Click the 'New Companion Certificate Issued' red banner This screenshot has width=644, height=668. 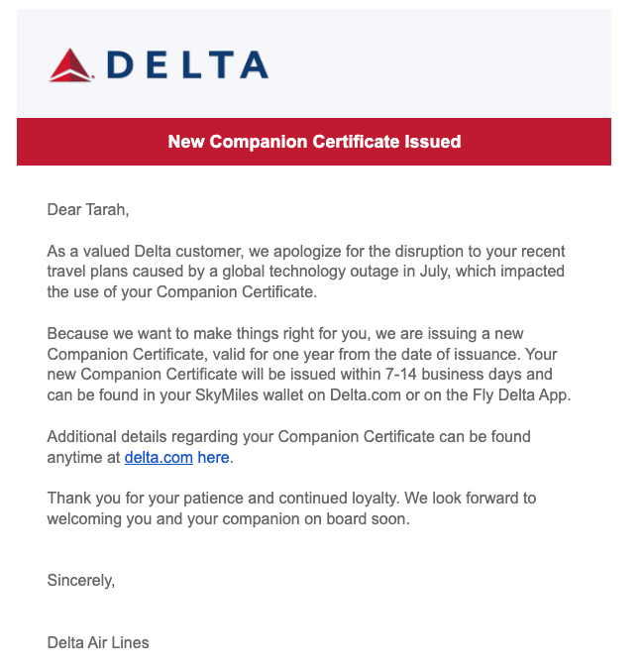coord(314,142)
